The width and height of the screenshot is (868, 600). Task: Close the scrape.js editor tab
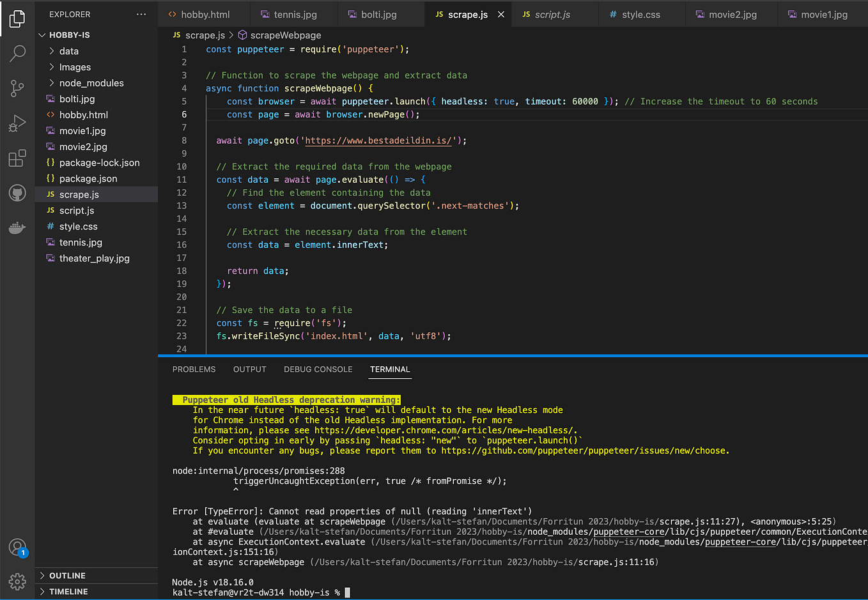pos(500,14)
